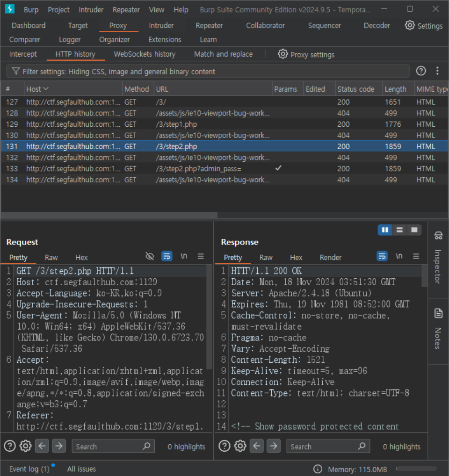Sort by the Host column dropdown arrow

click(46, 89)
